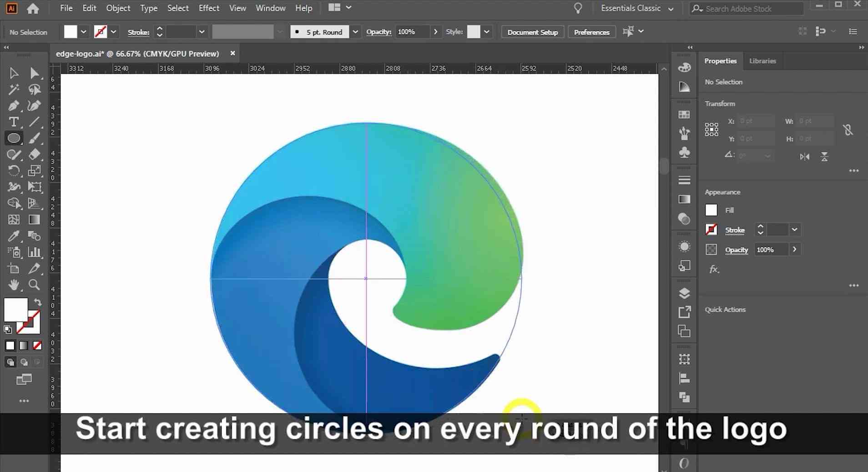Select the Artboard tool

click(x=14, y=268)
